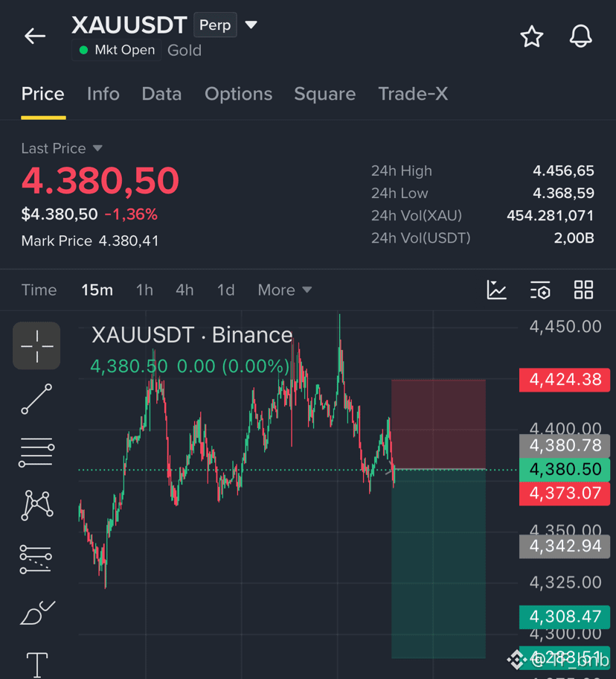Open the Trade-X tab
The height and width of the screenshot is (679, 616).
(x=413, y=94)
